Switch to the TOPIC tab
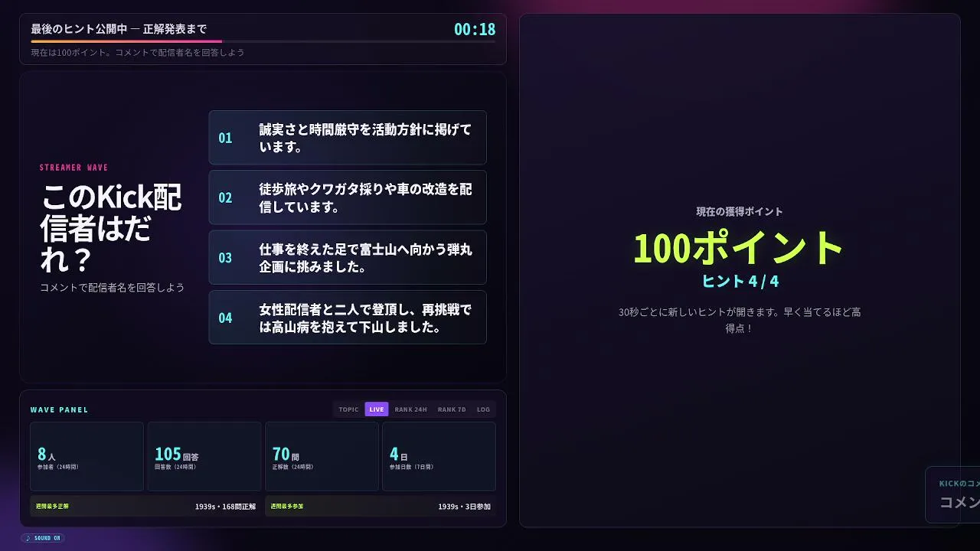 [348, 409]
